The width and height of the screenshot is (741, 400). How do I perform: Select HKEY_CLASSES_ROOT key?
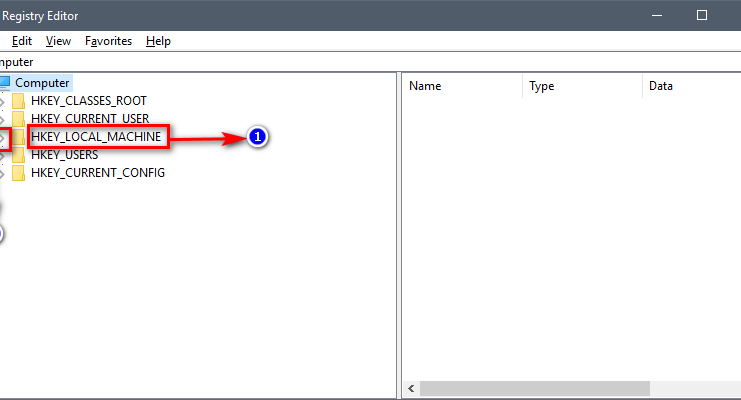coord(89,101)
